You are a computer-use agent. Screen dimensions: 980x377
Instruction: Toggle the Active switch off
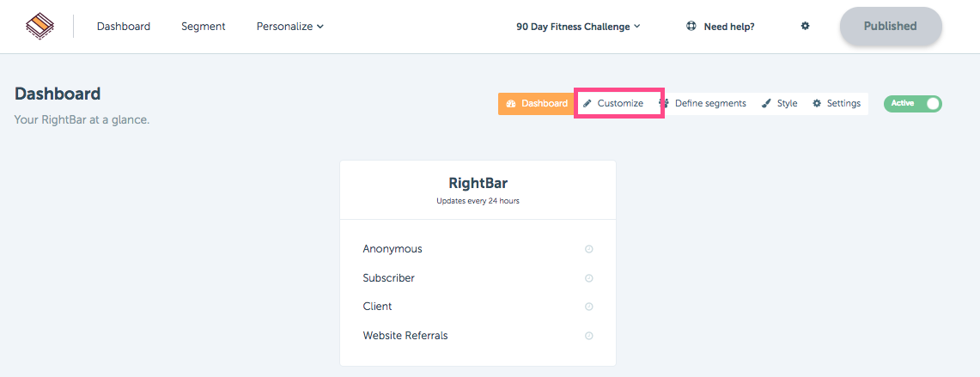click(912, 104)
